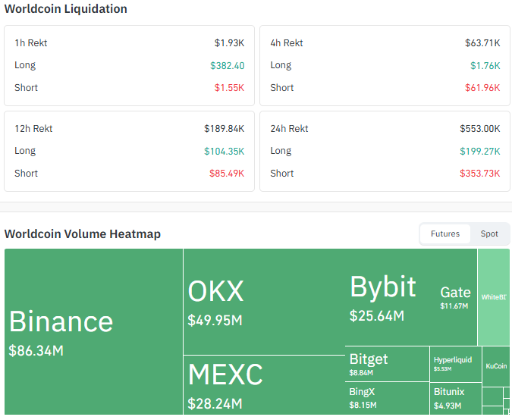Switch heatmap to Spot tab
Image resolution: width=512 pixels, height=420 pixels.
coord(489,234)
